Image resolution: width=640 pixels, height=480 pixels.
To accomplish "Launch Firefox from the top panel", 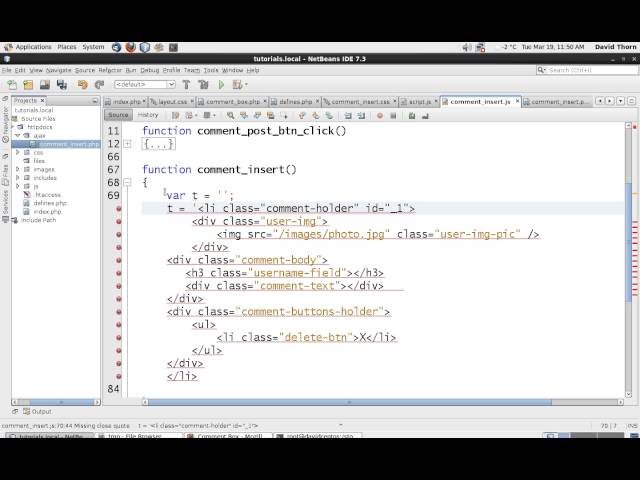I will point(131,47).
